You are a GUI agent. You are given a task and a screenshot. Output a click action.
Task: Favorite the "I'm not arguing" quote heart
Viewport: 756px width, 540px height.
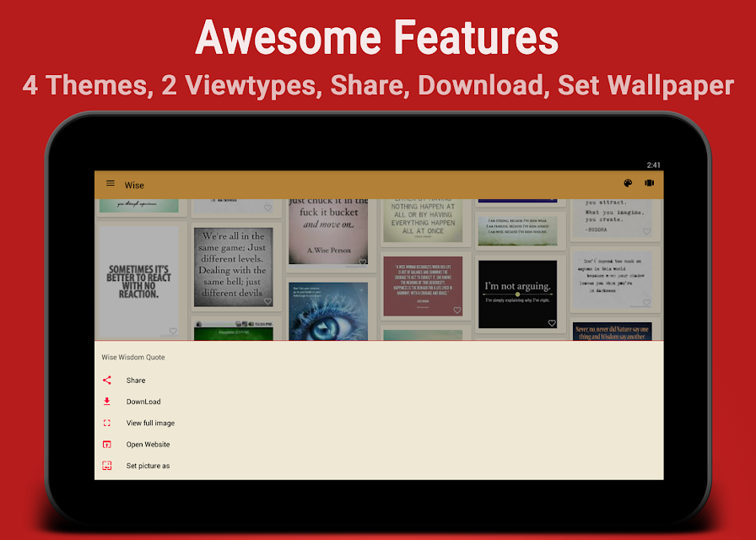coord(552,323)
